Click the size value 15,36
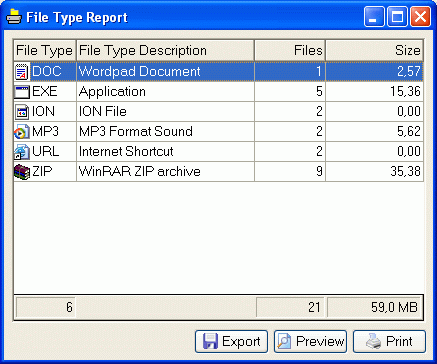Image resolution: width=437 pixels, height=364 pixels. (x=405, y=91)
